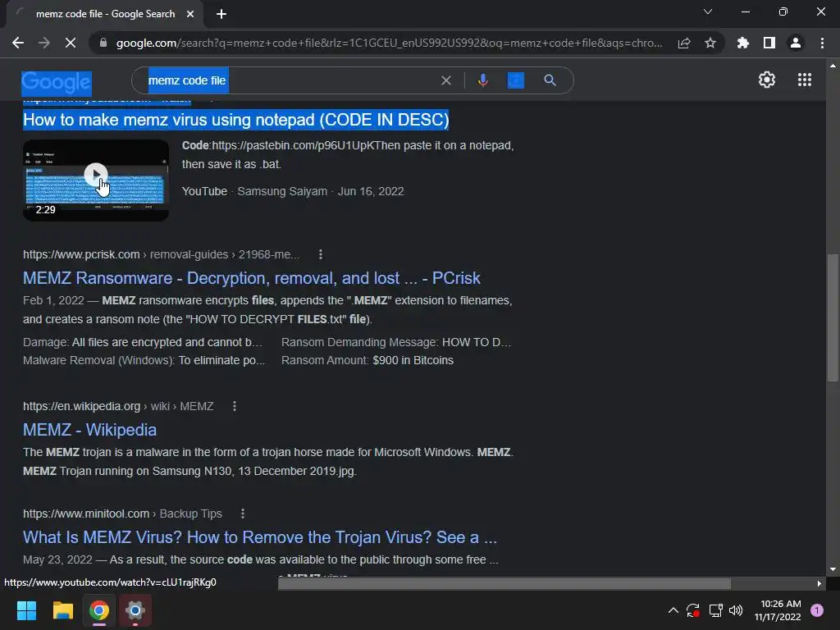Screen dimensions: 840x630
Task: Open the Chrome extensions puzzle icon
Action: 742,43
